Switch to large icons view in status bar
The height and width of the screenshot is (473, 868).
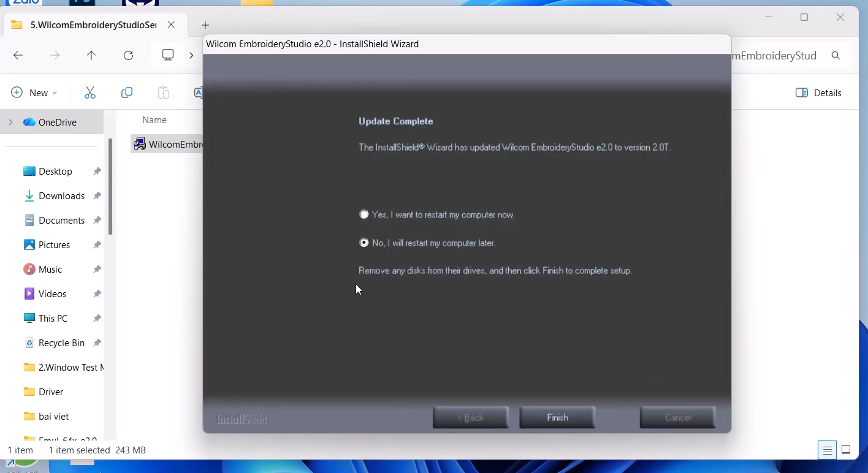(846, 450)
